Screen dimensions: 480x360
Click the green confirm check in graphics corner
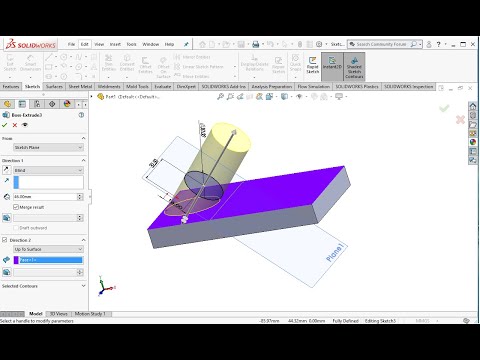(444, 108)
